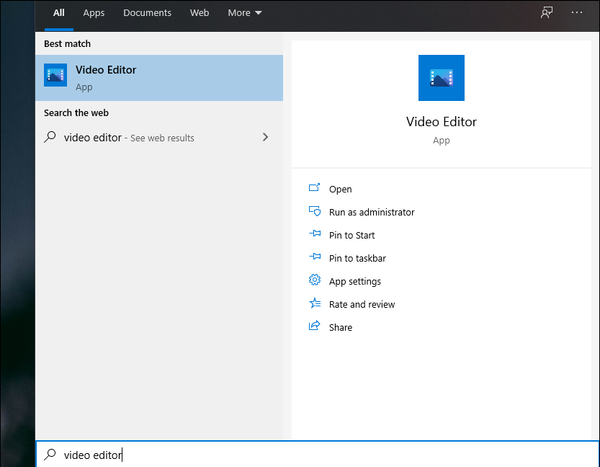
Task: Select the Web filter tab
Action: pos(200,13)
